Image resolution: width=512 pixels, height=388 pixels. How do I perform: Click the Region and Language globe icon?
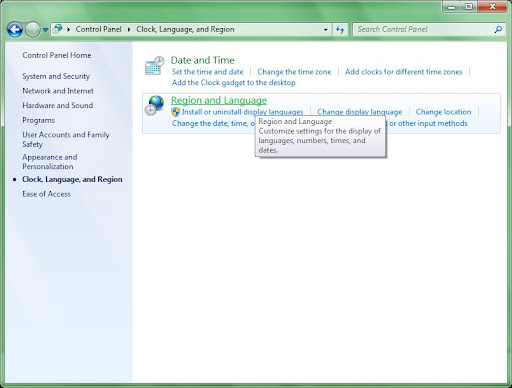point(154,105)
